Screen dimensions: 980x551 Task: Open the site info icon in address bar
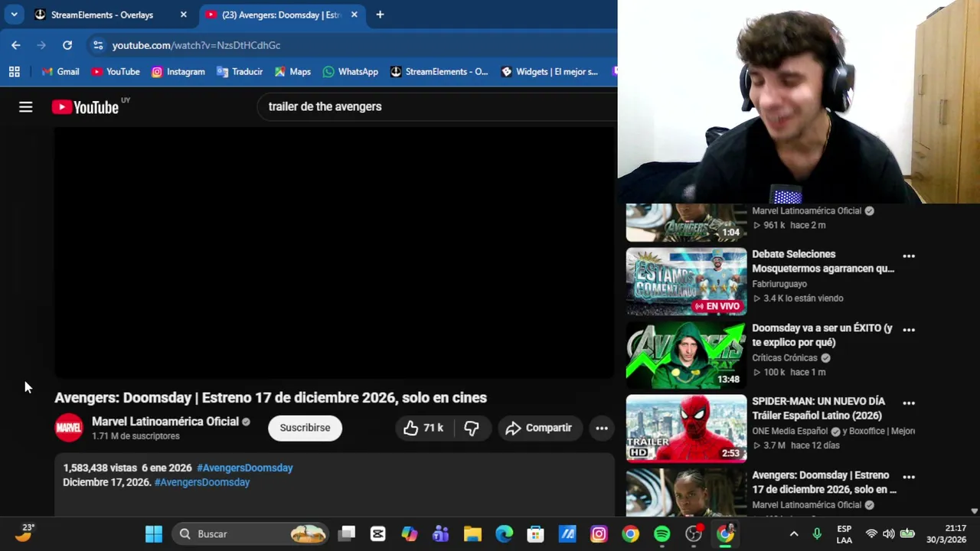98,45
